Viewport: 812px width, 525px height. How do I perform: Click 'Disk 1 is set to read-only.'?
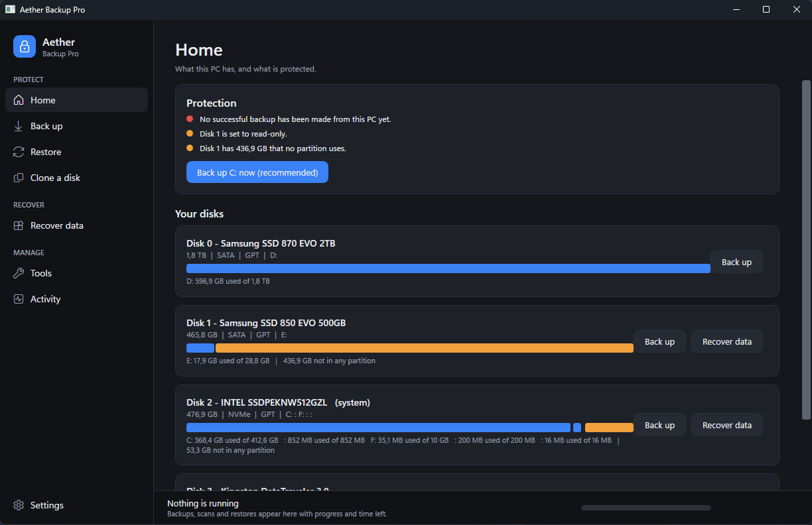click(243, 134)
